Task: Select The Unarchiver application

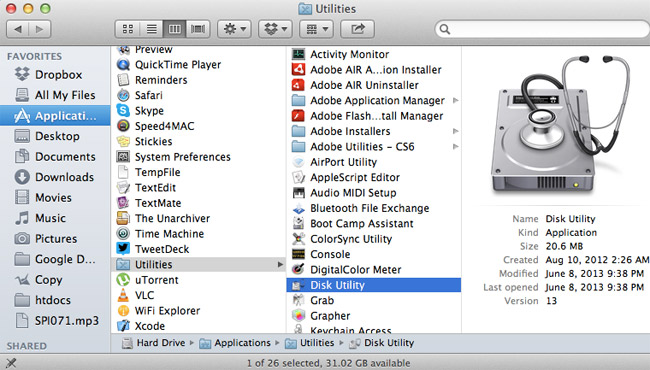Action: [199, 218]
